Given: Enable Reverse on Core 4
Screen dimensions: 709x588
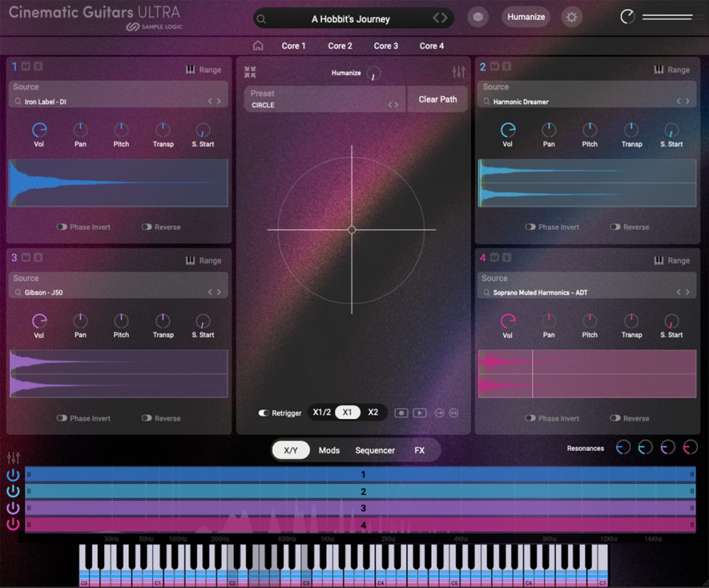Looking at the screenshot, I should coord(615,418).
